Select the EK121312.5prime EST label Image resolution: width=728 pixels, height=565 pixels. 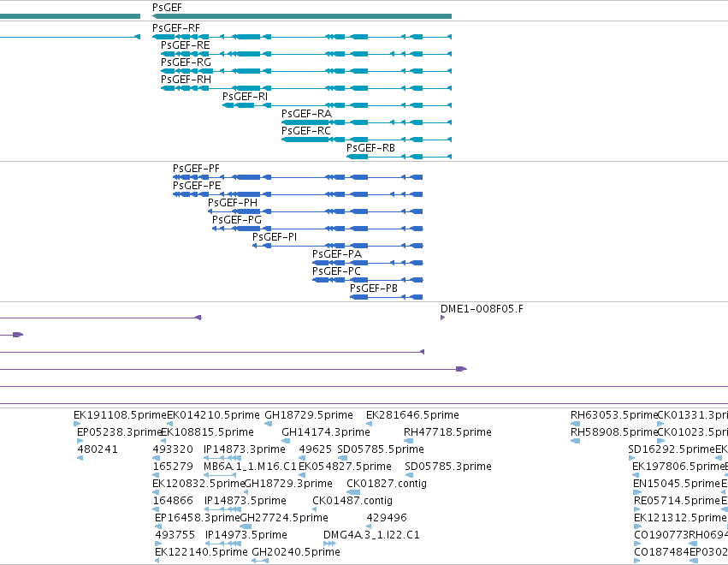tap(680, 518)
